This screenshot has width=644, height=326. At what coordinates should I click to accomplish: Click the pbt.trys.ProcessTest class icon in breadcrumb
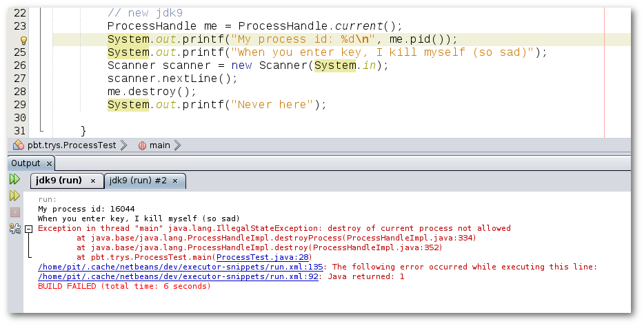pyautogui.click(x=19, y=145)
